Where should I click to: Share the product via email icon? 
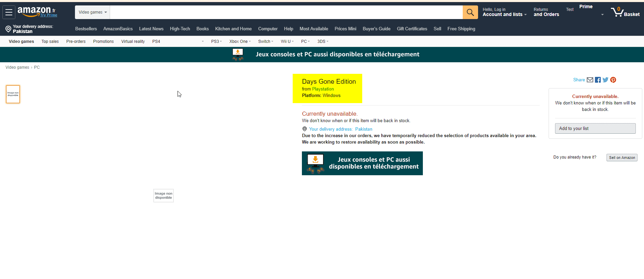pyautogui.click(x=590, y=80)
